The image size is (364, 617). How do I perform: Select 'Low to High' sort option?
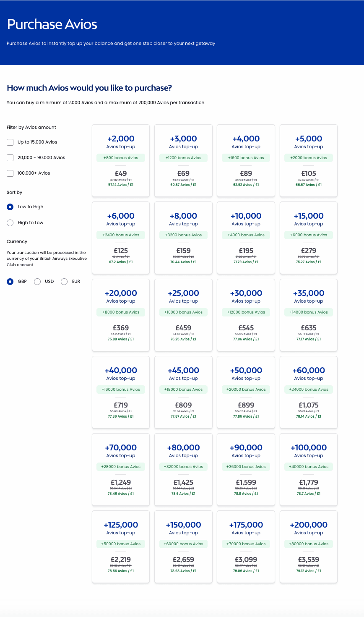click(10, 207)
